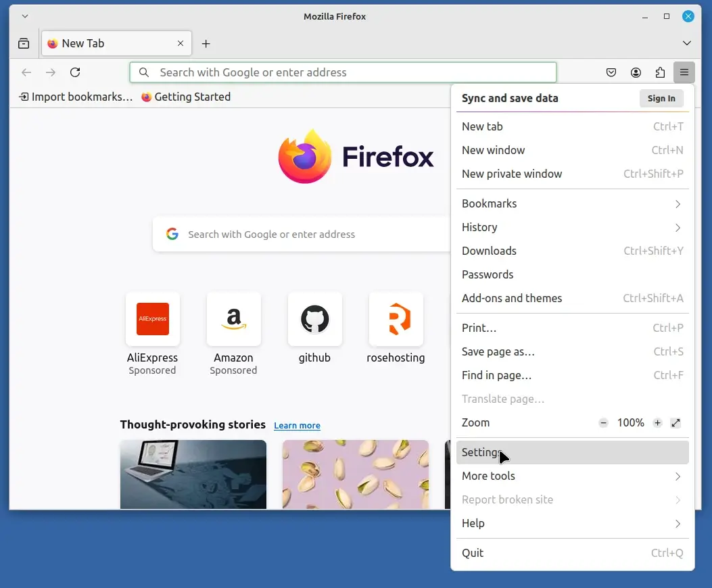Viewport: 712px width, 588px height.
Task: Click Import bookmarks… in bookmarks toolbar
Action: [75, 97]
